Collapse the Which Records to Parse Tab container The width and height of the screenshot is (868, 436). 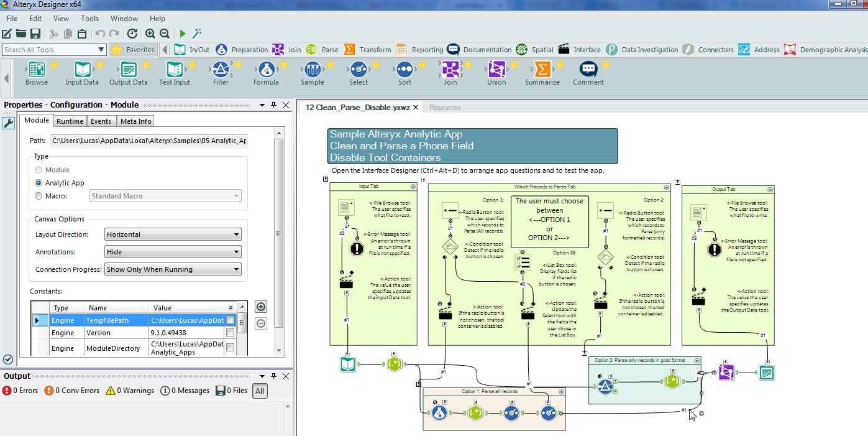pyautogui.click(x=667, y=187)
